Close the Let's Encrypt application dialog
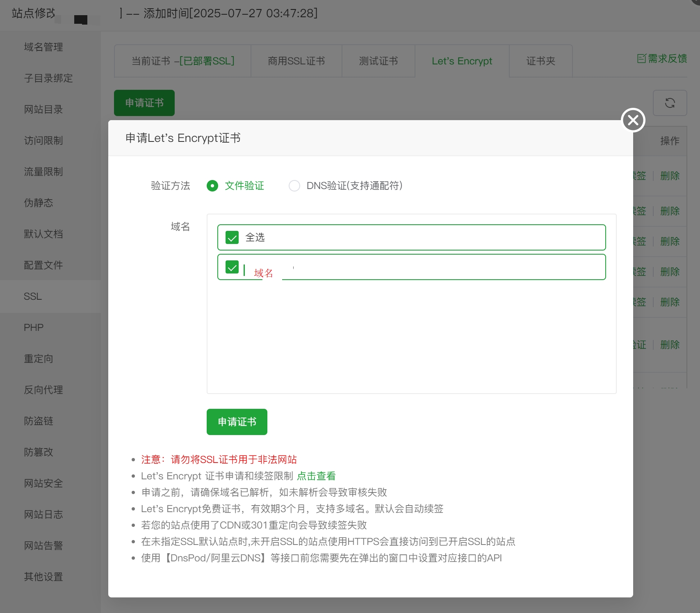Viewport: 700px width, 613px height. pos(633,120)
